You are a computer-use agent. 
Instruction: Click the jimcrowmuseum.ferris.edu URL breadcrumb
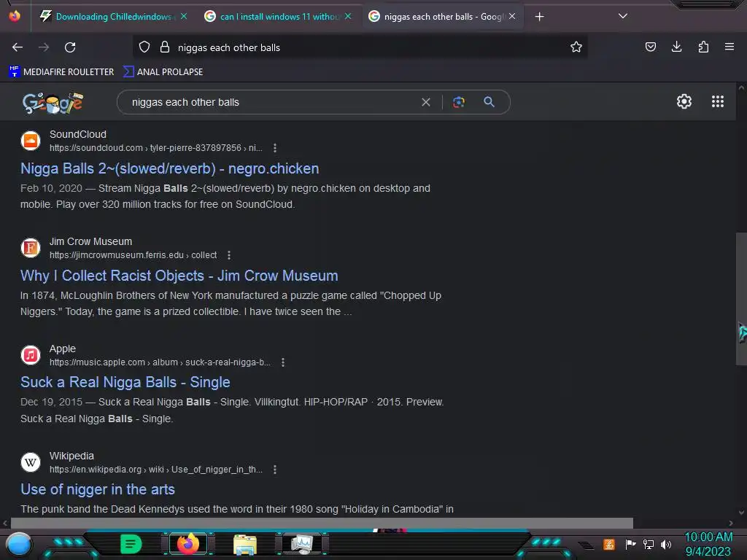pos(133,255)
